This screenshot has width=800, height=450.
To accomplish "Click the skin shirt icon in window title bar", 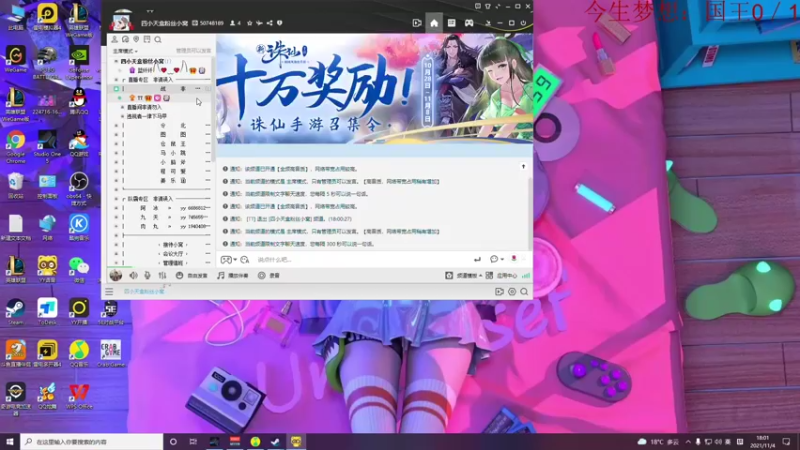I will click(488, 6).
